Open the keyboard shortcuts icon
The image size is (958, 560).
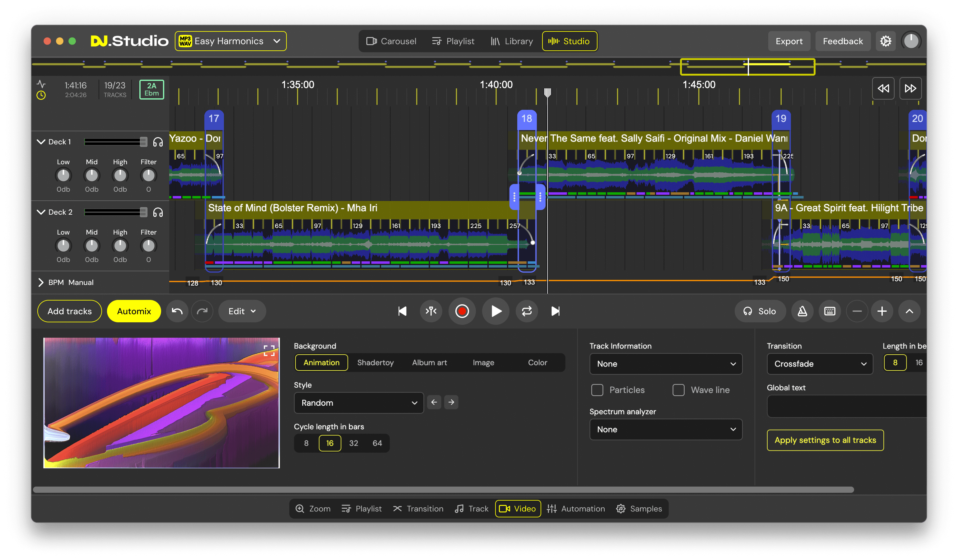pyautogui.click(x=830, y=311)
